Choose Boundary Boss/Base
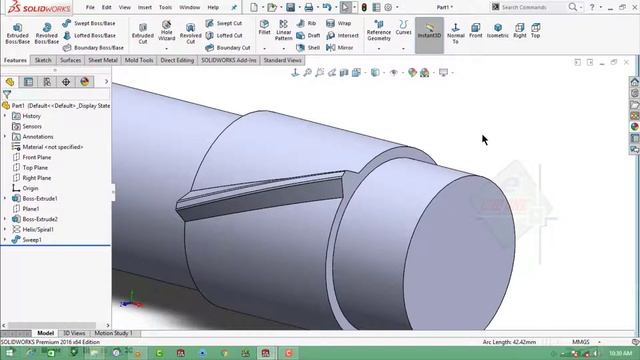640x360 pixels. coord(93,48)
